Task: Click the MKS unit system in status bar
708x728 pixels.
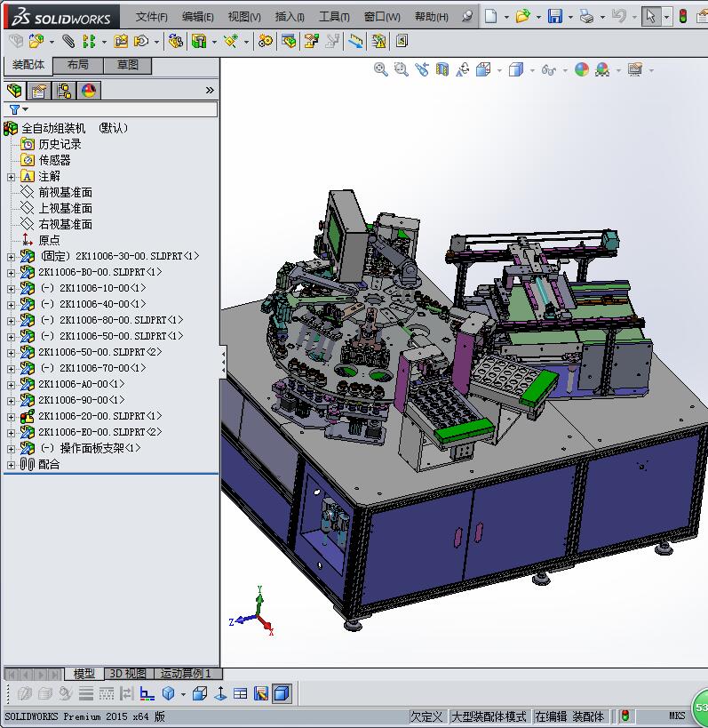Action: 677,716
